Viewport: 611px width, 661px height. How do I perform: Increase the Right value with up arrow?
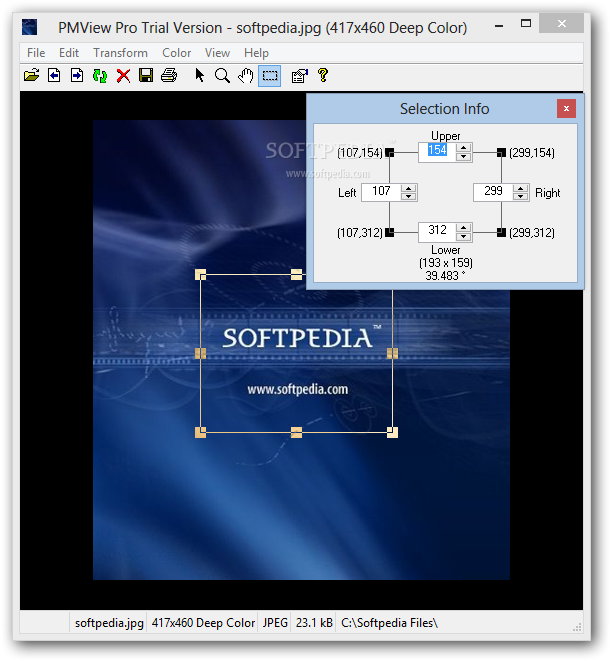tap(521, 188)
